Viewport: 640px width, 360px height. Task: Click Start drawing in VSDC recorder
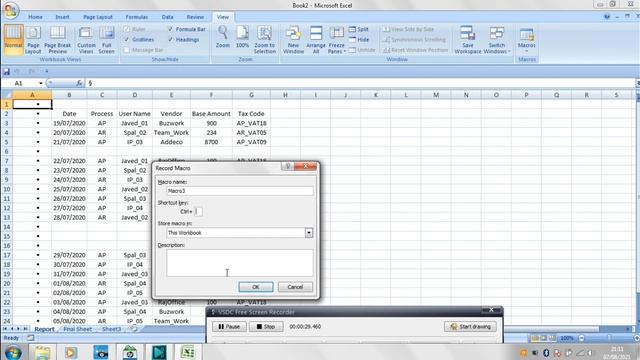coord(470,327)
